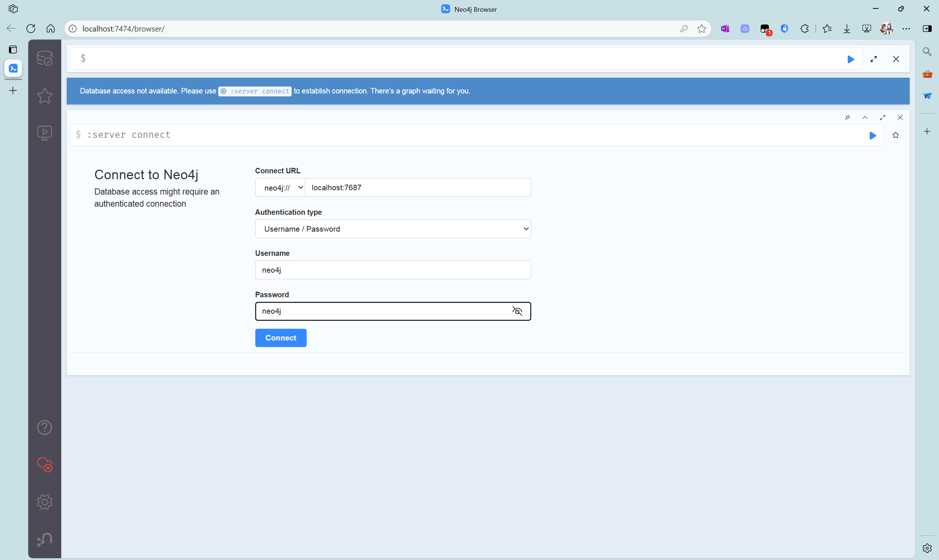This screenshot has width=939, height=560.
Task: Open the browser Favorites list
Action: 827,29
